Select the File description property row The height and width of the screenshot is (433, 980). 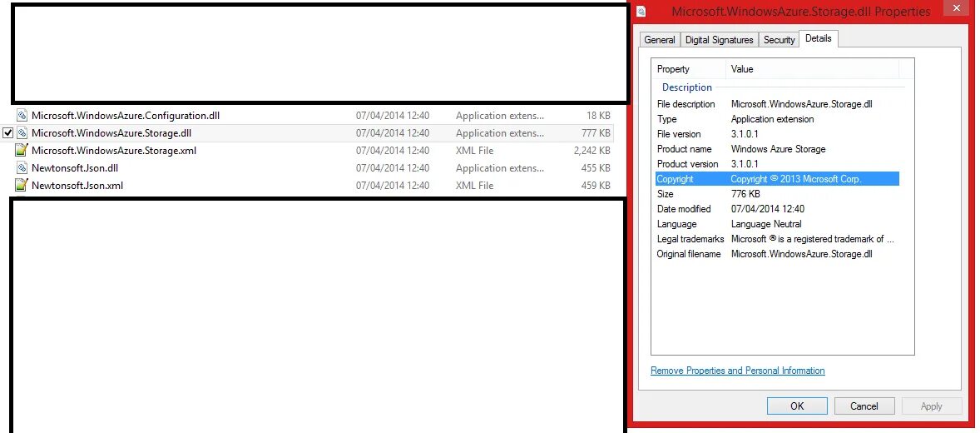click(777, 104)
